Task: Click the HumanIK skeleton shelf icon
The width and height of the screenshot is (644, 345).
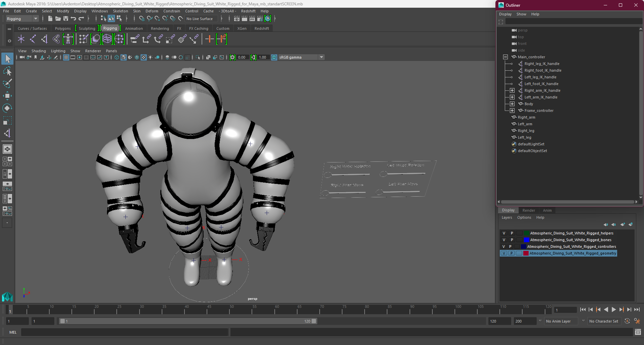Action: (68, 39)
